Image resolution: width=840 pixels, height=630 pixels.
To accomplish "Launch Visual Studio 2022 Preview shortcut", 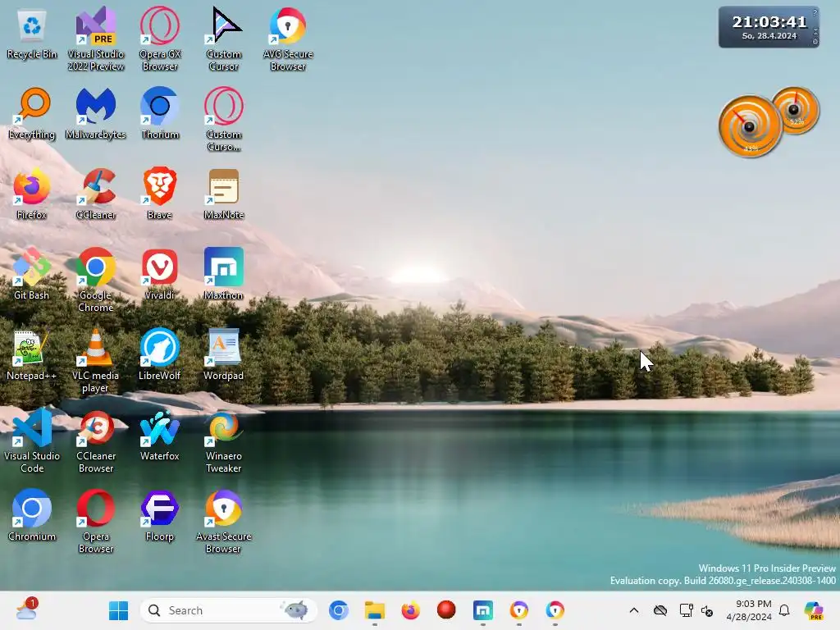I will 96,39.
